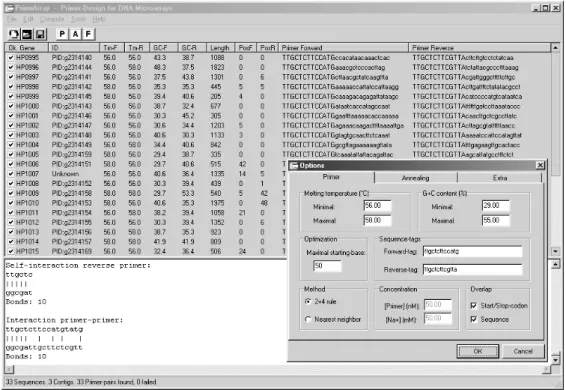
Task: Sort by the PosF column header
Action: [x=245, y=48]
